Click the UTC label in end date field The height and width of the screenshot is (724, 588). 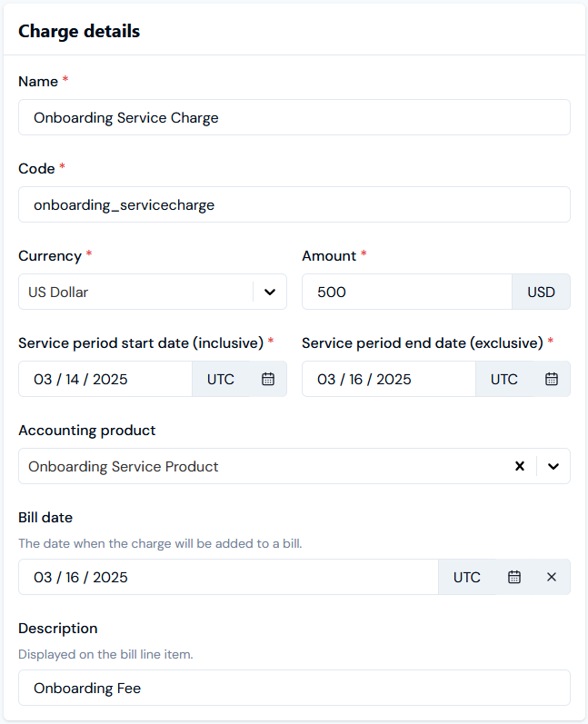(503, 379)
